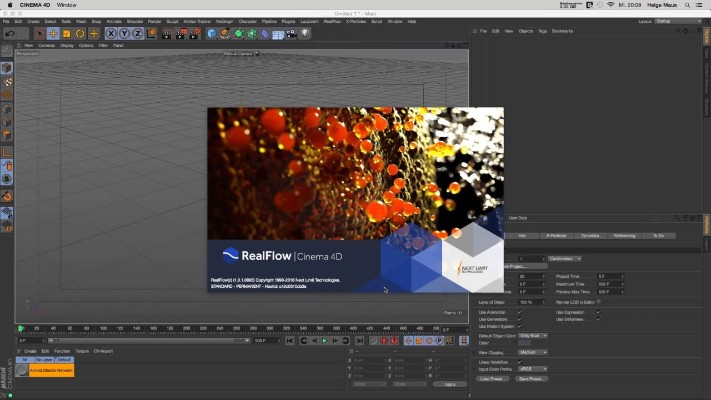
Task: Toggle Render LOD in Editor checkbox
Action: tap(599, 302)
